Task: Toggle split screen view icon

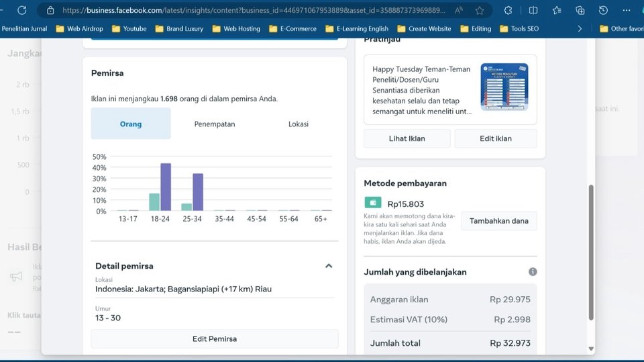Action: [x=533, y=11]
